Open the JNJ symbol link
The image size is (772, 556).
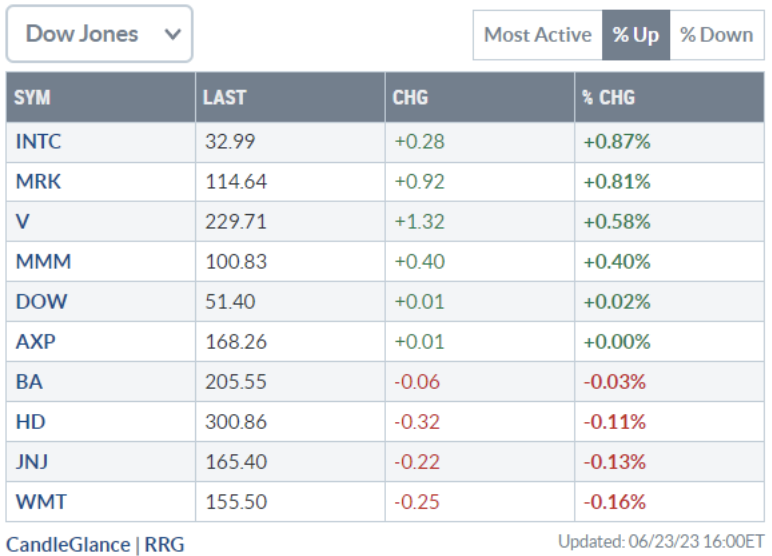pos(33,462)
